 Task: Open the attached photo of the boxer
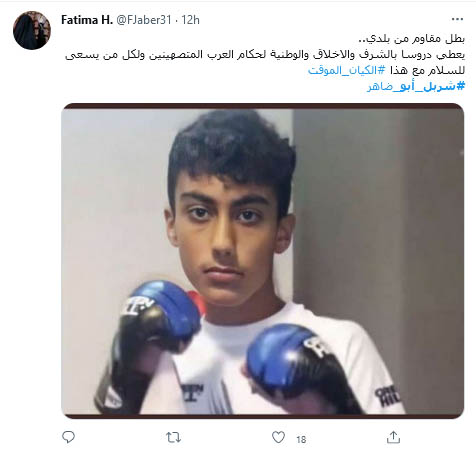tap(263, 261)
